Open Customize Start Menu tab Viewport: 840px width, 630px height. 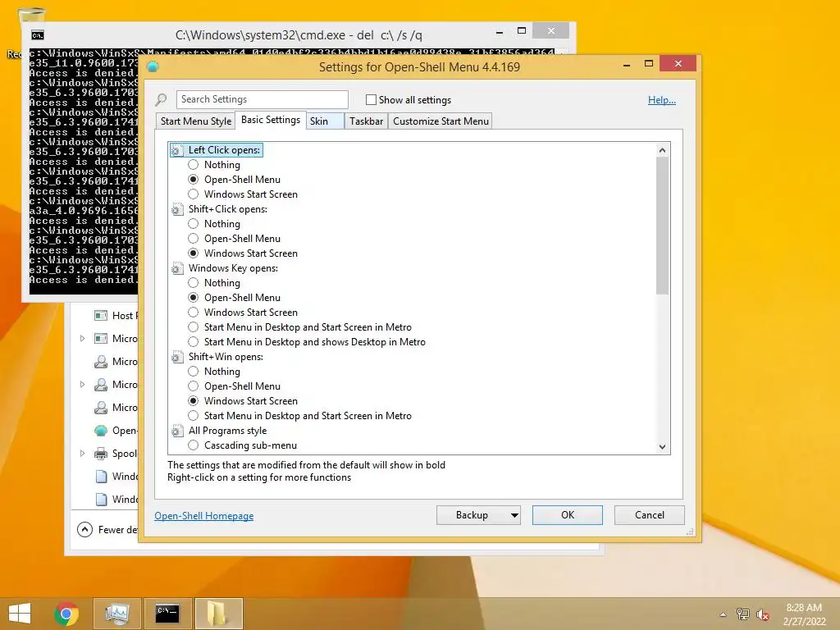tap(441, 121)
